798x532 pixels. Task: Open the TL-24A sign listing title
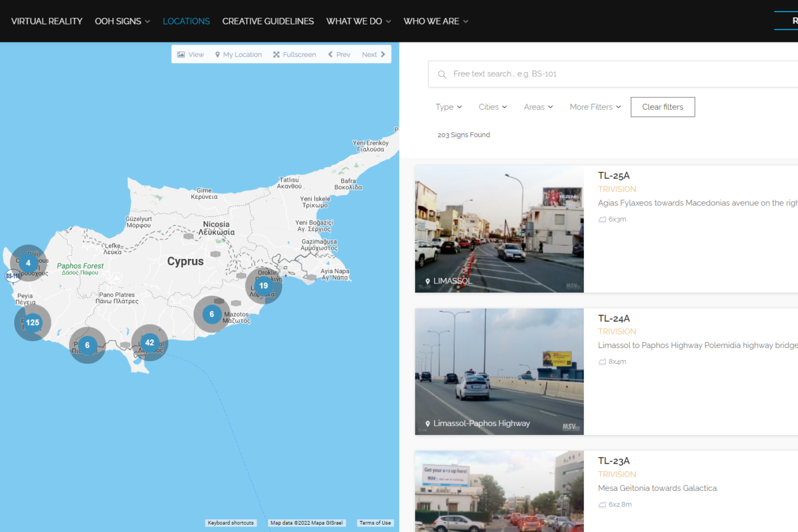(x=614, y=318)
